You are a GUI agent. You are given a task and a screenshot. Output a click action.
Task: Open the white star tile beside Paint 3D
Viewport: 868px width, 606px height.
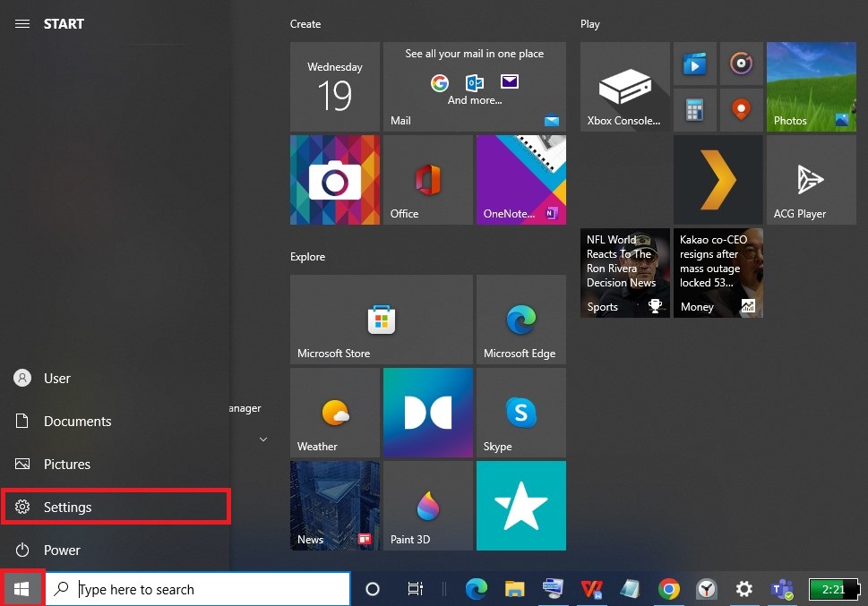(x=521, y=505)
